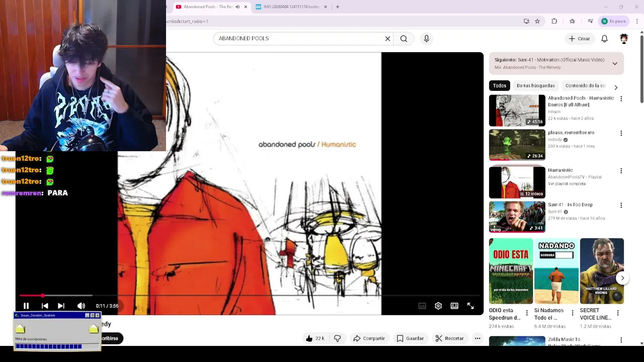Pause the YouTube video
The width and height of the screenshot is (644, 362).
point(26,306)
